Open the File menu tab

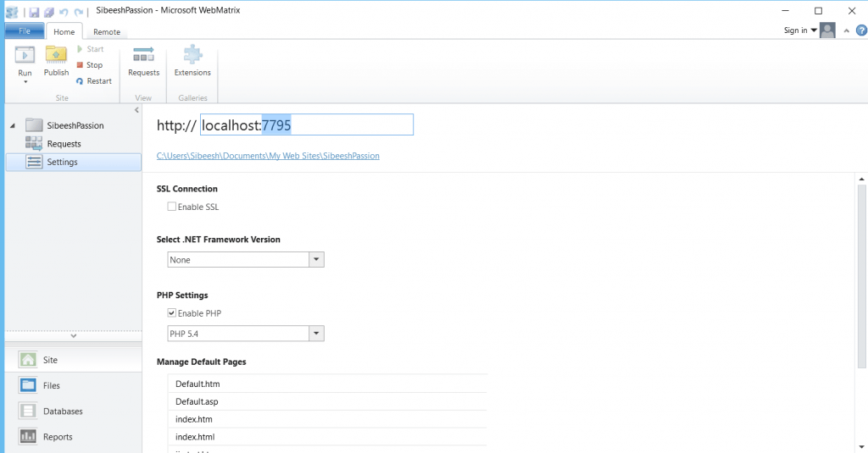click(x=25, y=31)
